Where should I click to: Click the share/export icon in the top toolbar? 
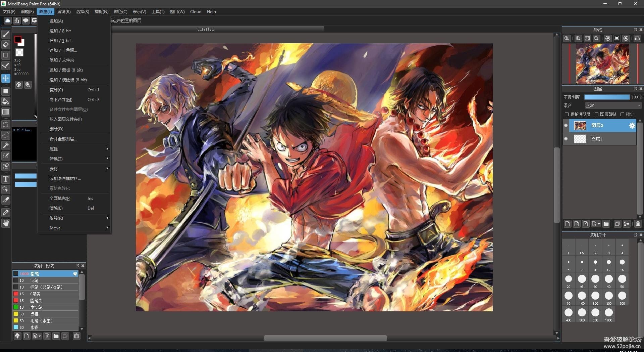coord(17,21)
